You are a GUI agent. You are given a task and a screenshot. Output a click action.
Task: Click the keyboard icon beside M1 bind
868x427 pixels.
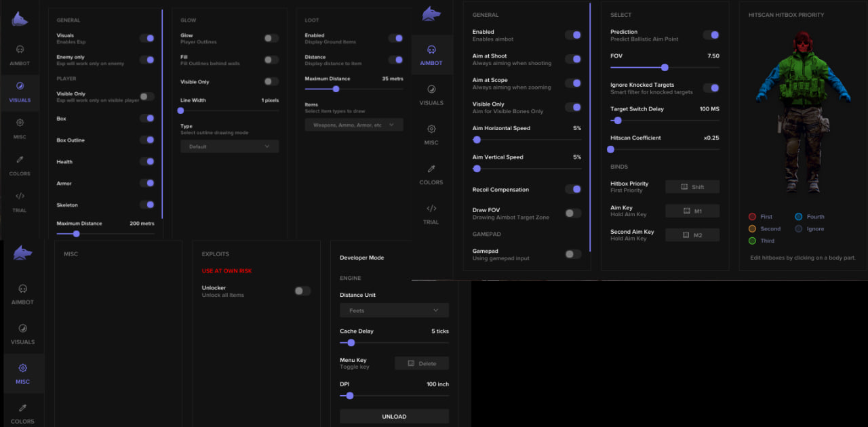tap(686, 211)
